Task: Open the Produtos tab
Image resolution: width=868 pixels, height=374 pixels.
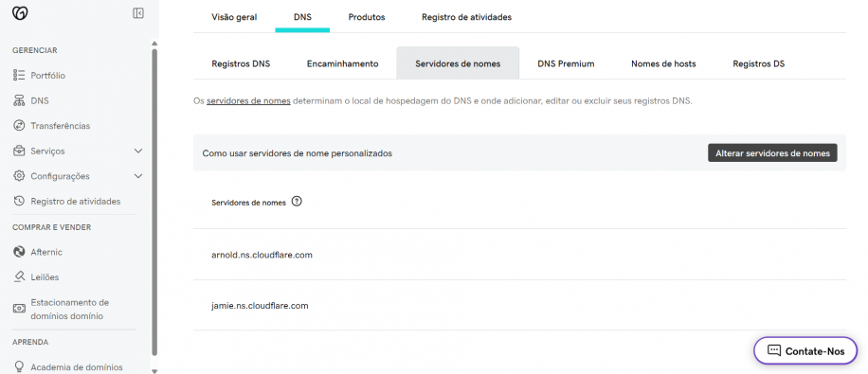Action: pyautogui.click(x=367, y=17)
